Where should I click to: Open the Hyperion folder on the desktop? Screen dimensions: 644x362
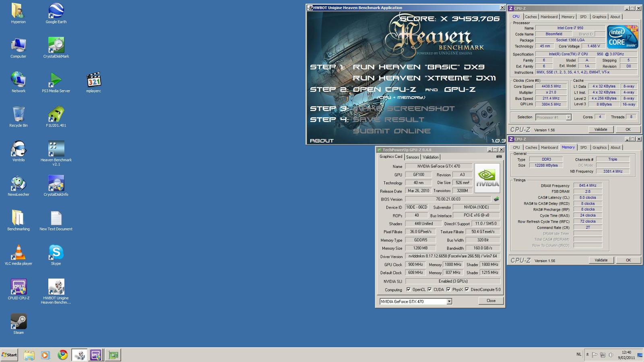(x=18, y=13)
